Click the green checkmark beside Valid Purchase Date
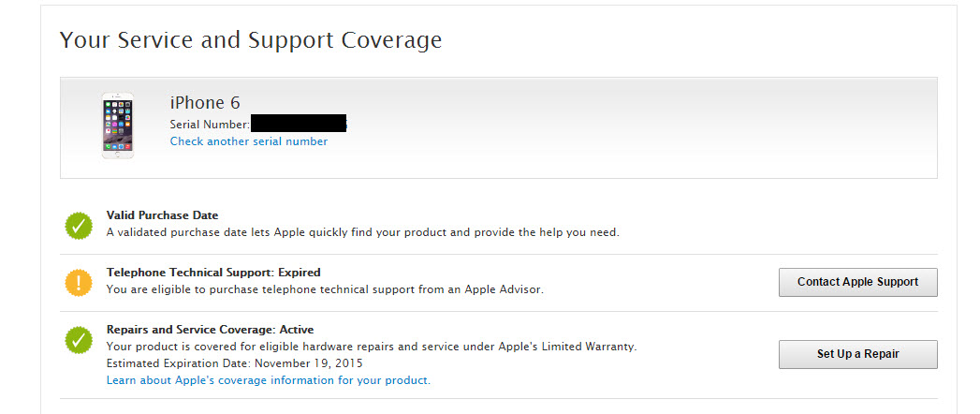The width and height of the screenshot is (980, 414). 79,226
